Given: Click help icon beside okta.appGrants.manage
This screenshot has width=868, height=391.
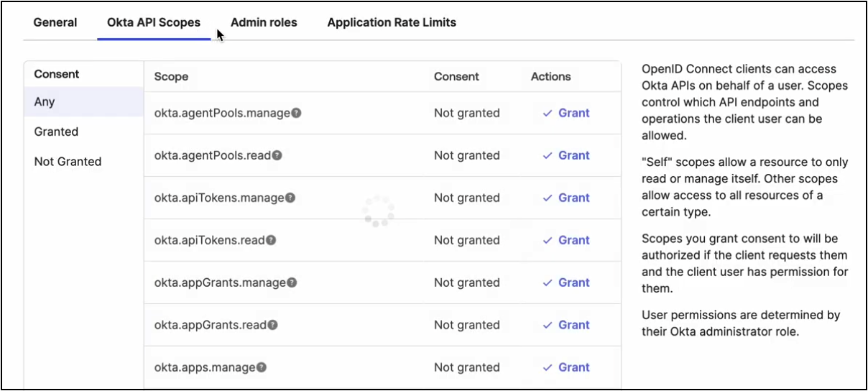Looking at the screenshot, I should click(292, 283).
